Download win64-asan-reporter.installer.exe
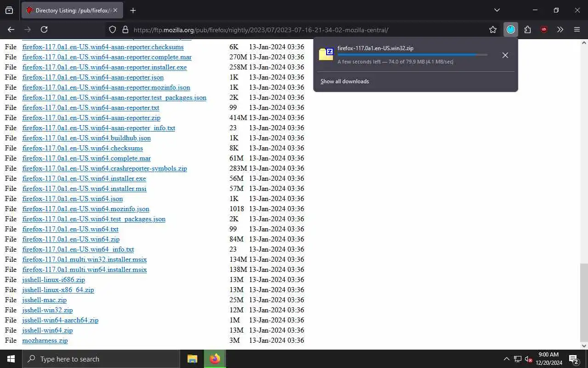 click(x=104, y=67)
